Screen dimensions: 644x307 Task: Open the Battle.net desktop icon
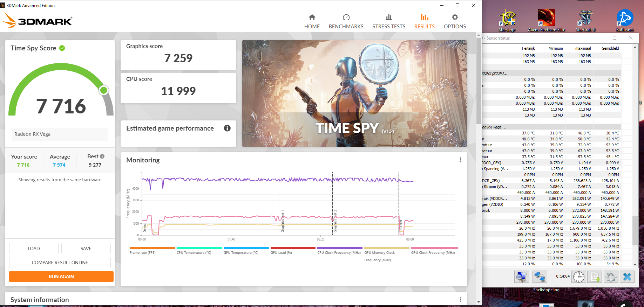[x=625, y=21]
